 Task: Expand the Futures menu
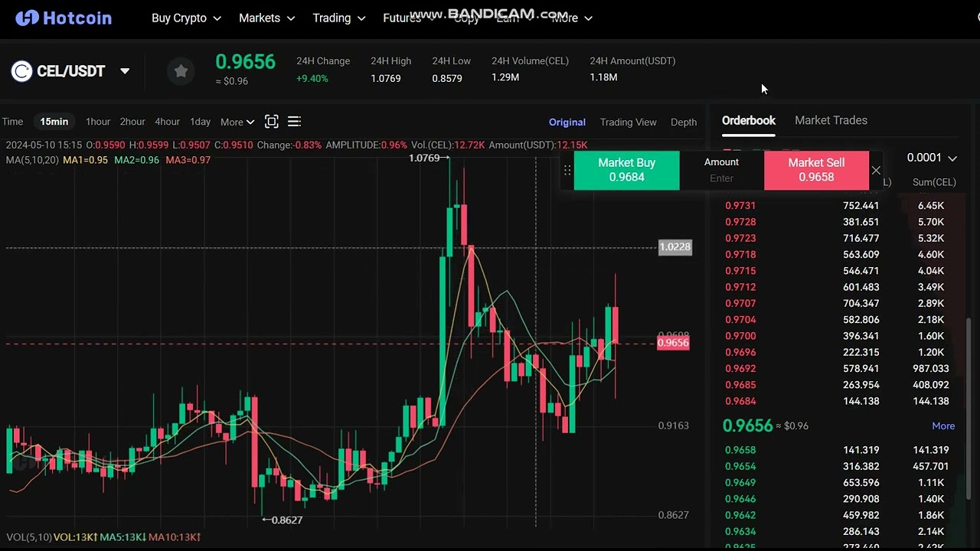(x=408, y=18)
